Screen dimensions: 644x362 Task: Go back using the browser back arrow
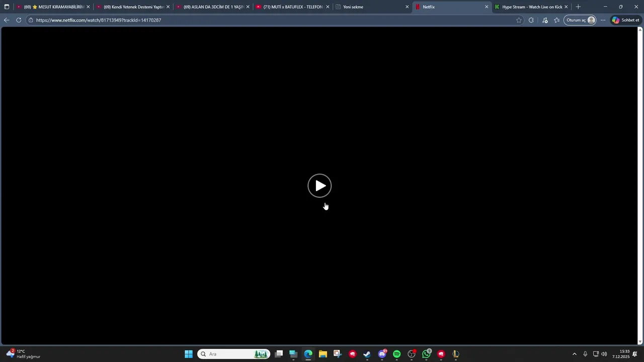coord(7,20)
